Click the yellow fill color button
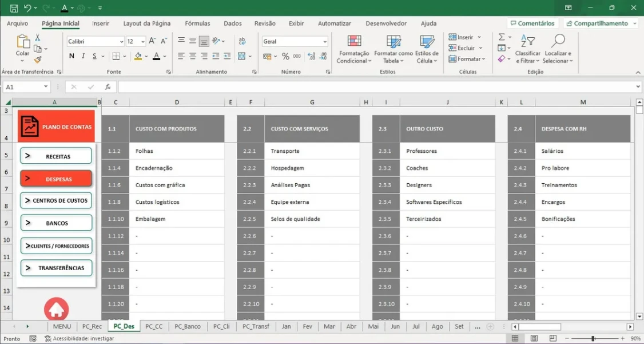 138,56
